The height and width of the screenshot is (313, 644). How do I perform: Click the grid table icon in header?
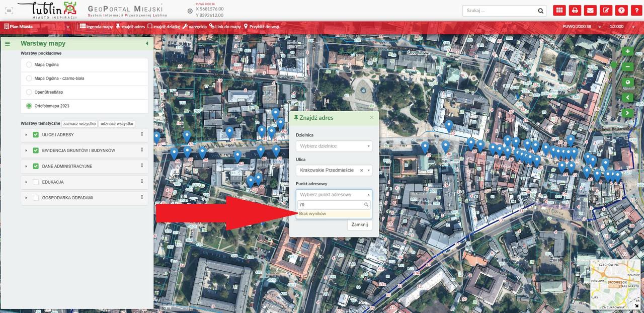(559, 10)
